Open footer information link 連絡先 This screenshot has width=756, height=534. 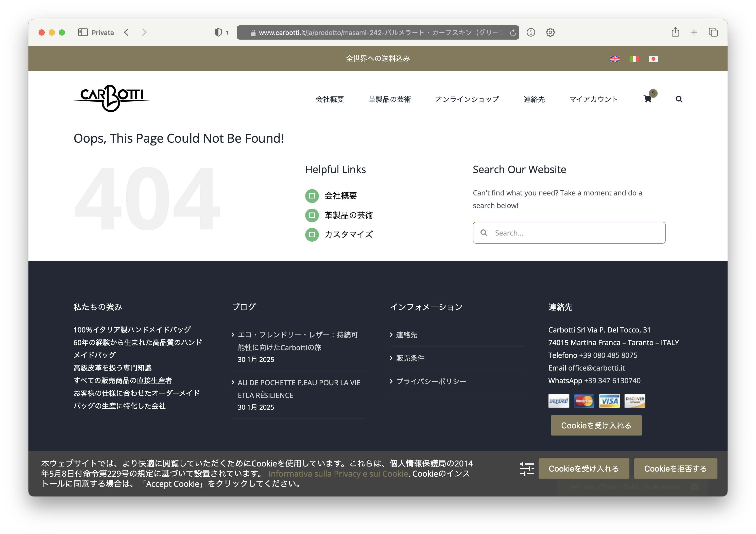(406, 335)
